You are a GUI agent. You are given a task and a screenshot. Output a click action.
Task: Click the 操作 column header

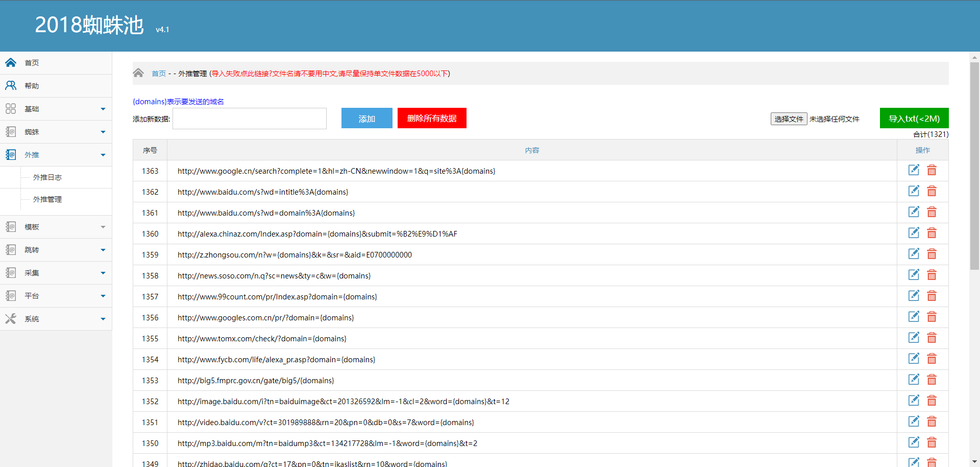pyautogui.click(x=923, y=150)
